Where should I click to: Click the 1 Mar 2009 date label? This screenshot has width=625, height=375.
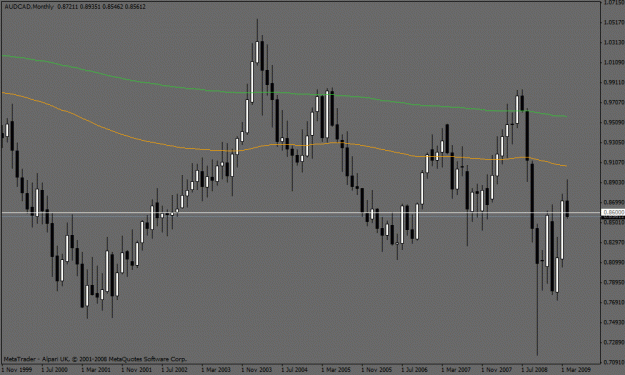point(576,369)
